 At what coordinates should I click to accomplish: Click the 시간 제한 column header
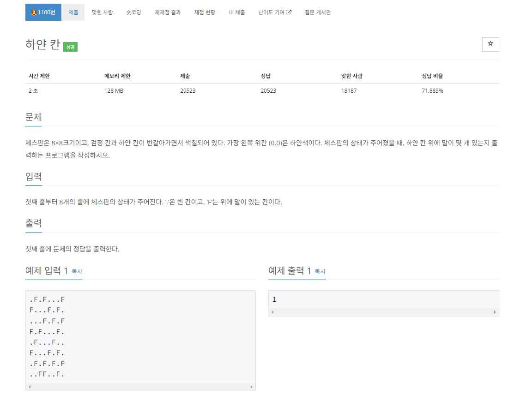(39, 76)
